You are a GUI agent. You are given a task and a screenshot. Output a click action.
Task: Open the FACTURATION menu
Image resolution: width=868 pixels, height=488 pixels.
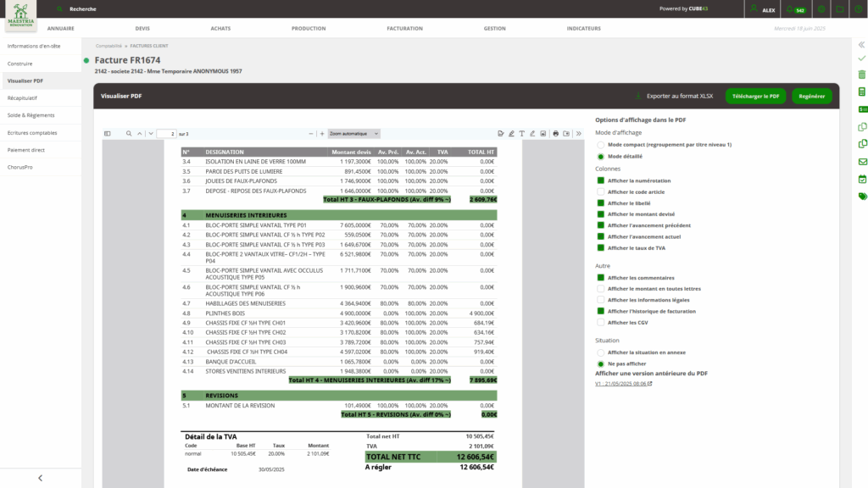(404, 28)
